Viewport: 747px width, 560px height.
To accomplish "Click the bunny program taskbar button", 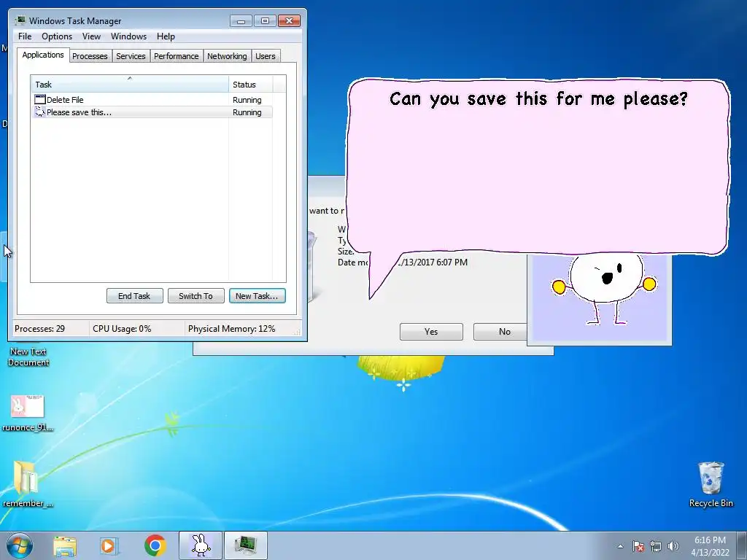I will click(x=201, y=545).
